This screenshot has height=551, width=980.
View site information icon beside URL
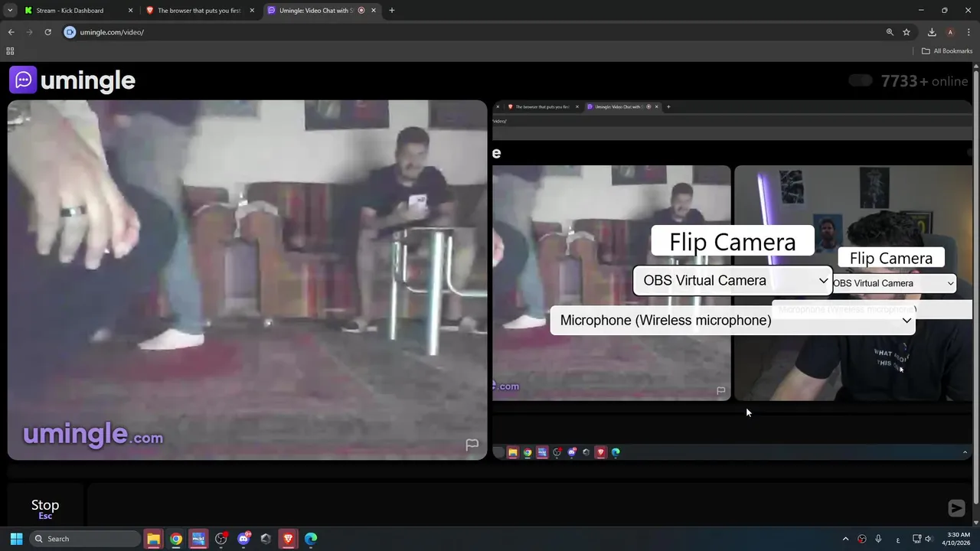pos(70,32)
